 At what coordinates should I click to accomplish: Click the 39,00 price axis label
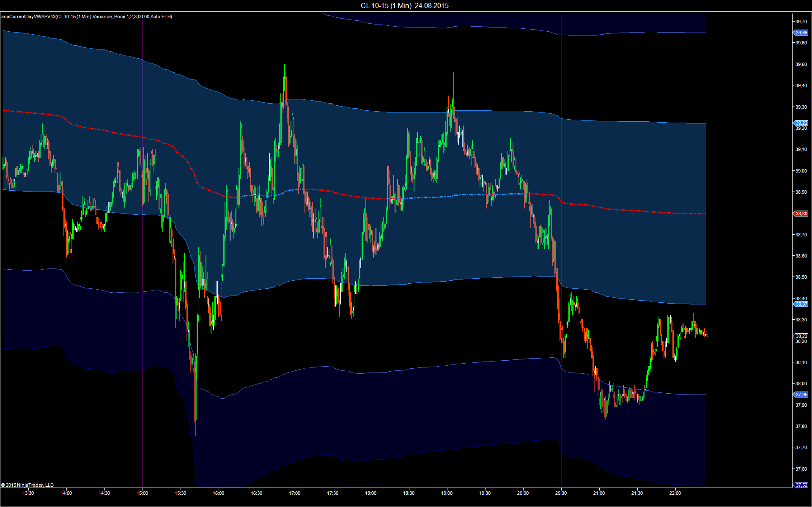click(x=801, y=171)
